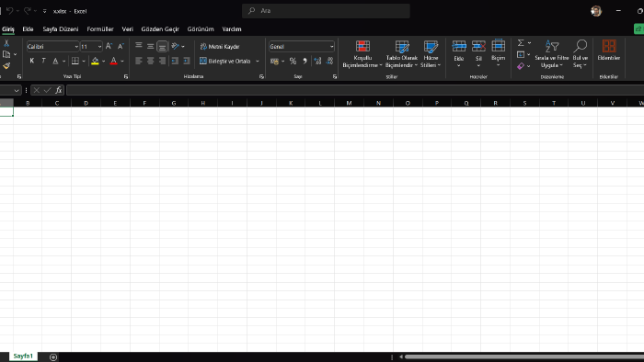Toggle Bold (K) formatting

click(x=32, y=61)
